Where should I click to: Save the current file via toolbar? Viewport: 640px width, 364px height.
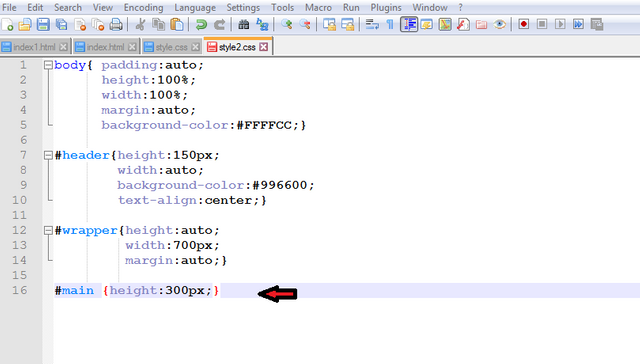coord(43,24)
